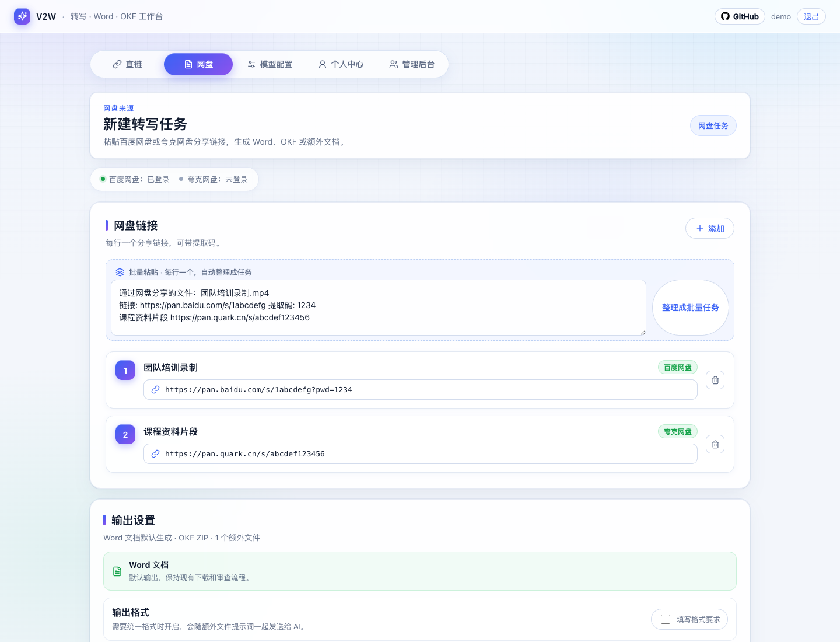This screenshot has height=642, width=840.
Task: Click the 添加 link button
Action: click(x=710, y=228)
